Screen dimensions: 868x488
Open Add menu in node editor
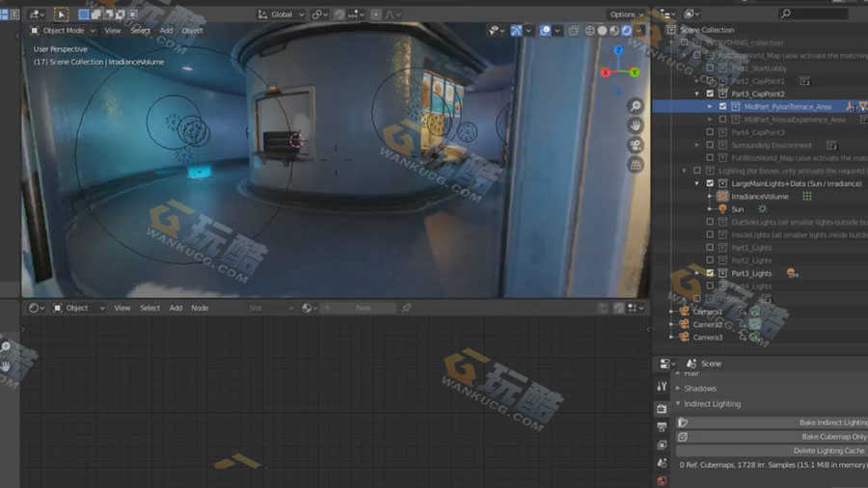[x=176, y=309]
